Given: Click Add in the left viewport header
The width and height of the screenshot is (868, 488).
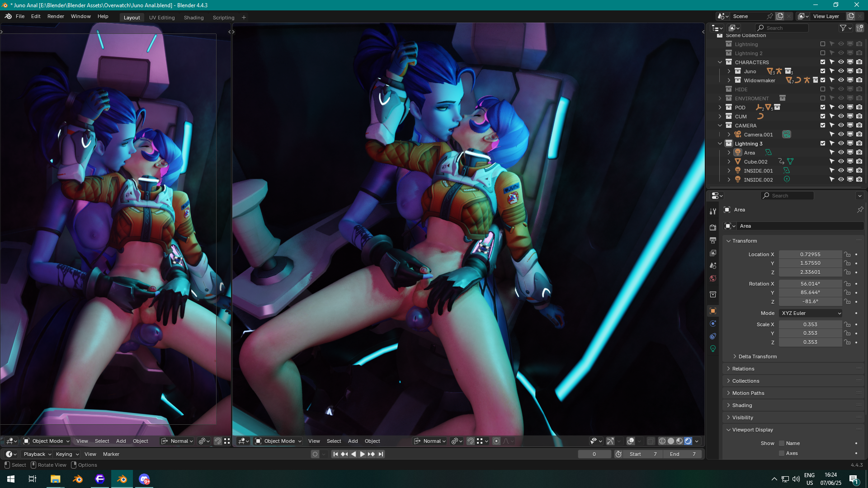Looking at the screenshot, I should point(121,441).
